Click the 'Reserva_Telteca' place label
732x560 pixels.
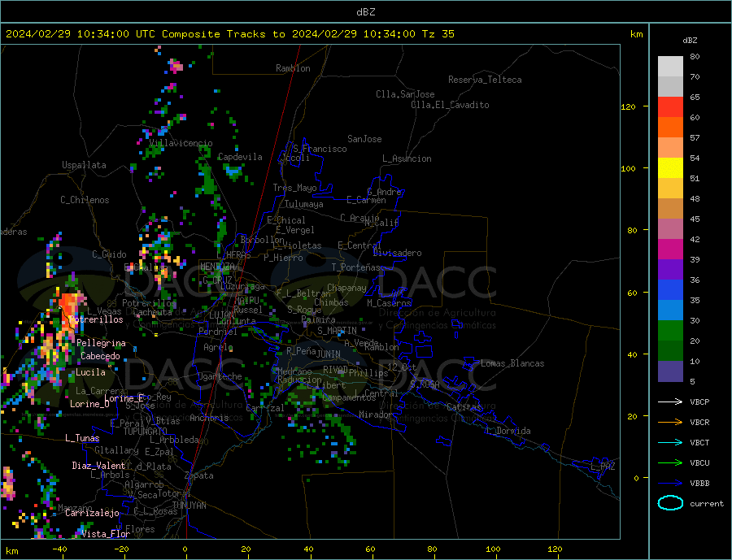click(485, 80)
